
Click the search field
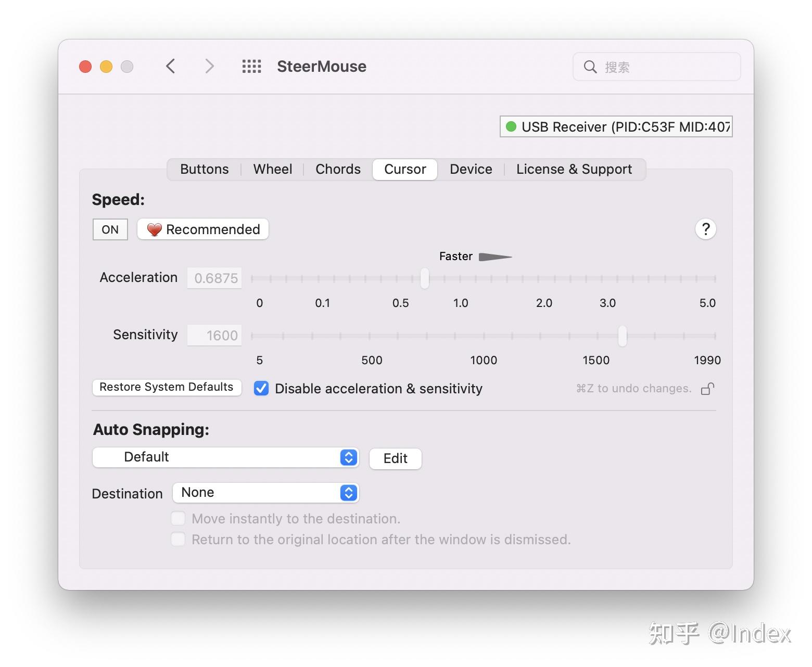(657, 67)
